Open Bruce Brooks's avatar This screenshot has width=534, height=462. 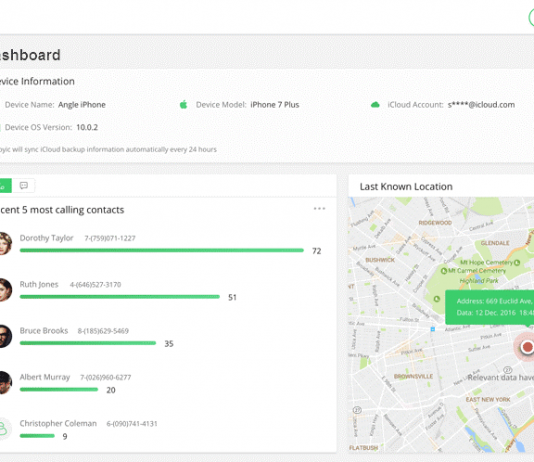5,336
